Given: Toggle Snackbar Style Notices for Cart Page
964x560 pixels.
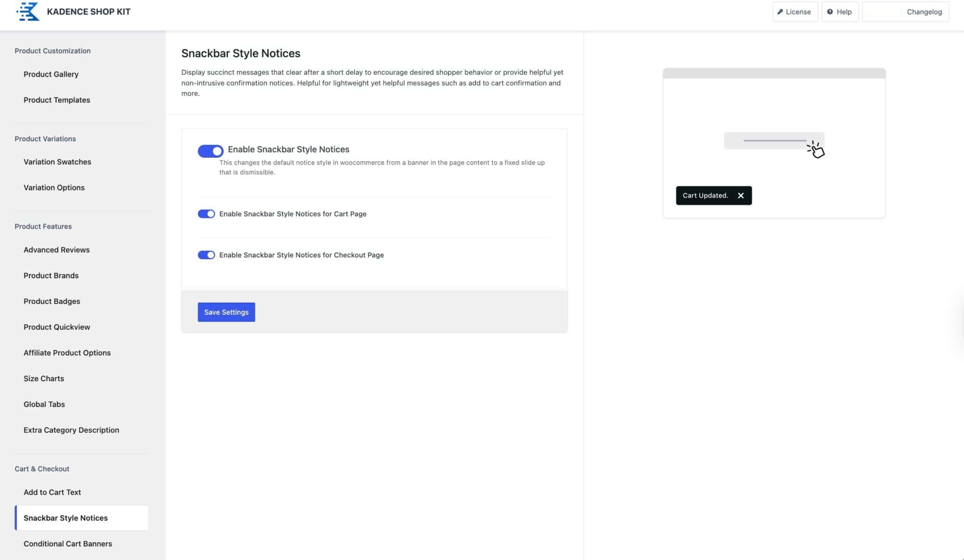Looking at the screenshot, I should [x=206, y=214].
